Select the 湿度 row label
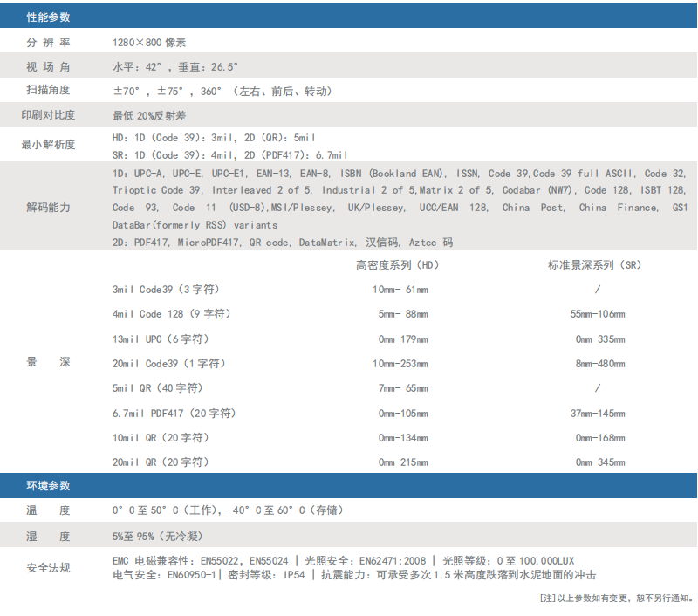This screenshot has width=698, height=616. 48,537
